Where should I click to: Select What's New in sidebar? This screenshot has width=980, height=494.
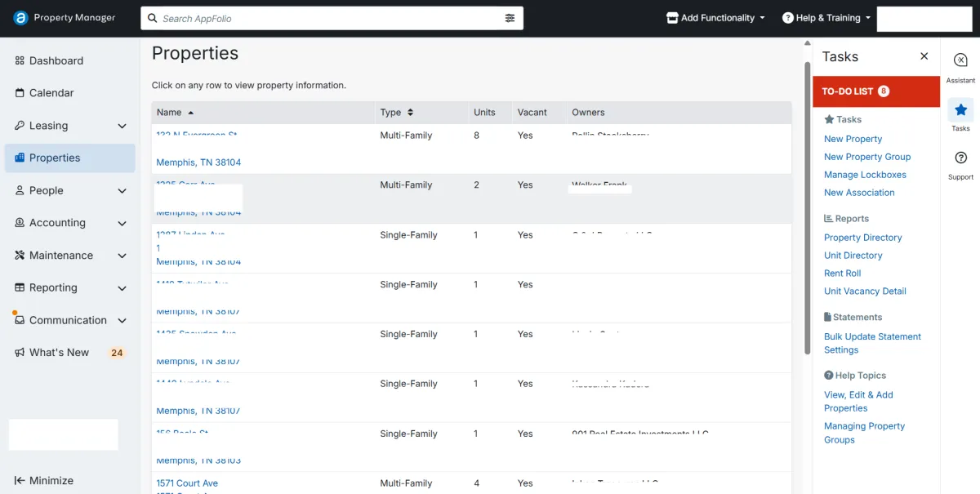59,353
